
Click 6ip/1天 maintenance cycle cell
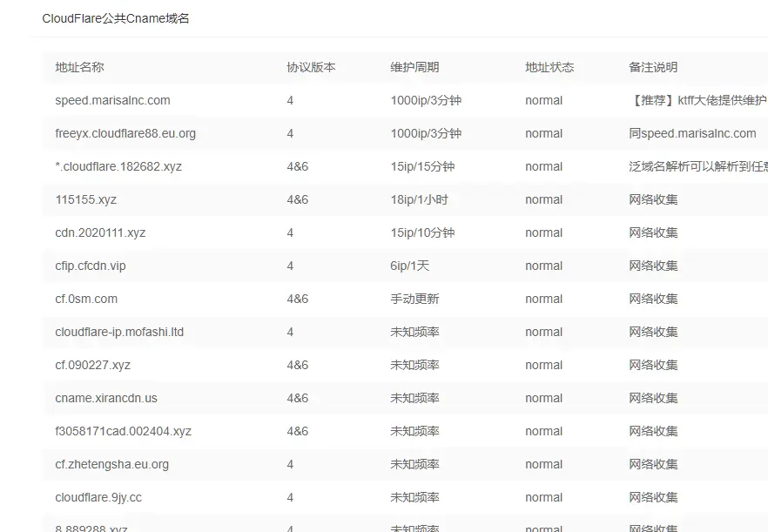410,266
